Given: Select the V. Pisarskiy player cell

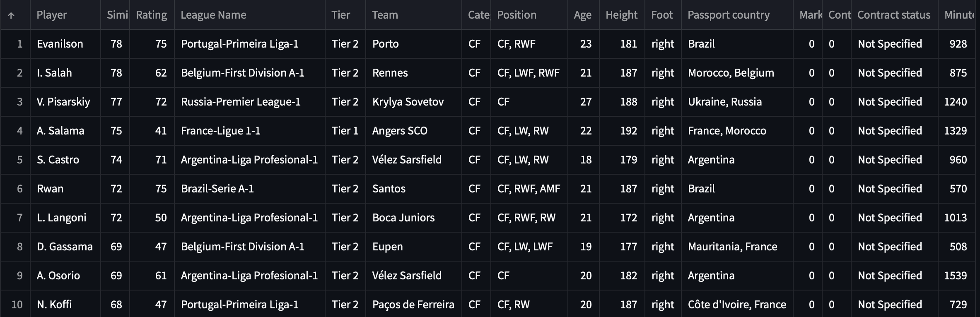Looking at the screenshot, I should tap(63, 102).
